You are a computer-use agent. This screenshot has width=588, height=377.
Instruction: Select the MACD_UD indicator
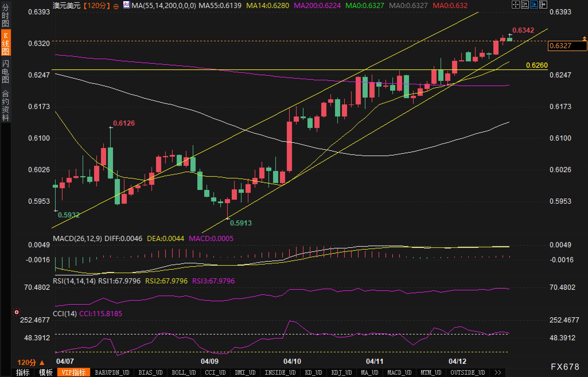point(399,372)
